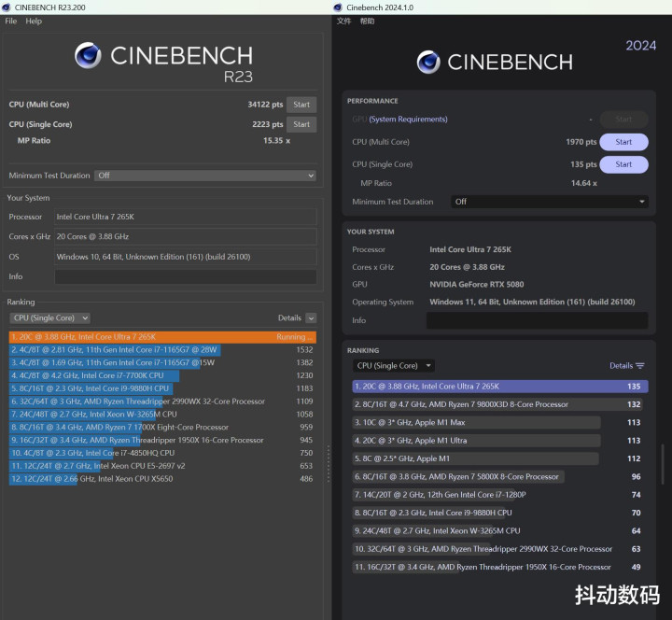672x620 pixels.
Task: Click the R23 OS field Windows 10 64 Bit
Action: tap(185, 257)
